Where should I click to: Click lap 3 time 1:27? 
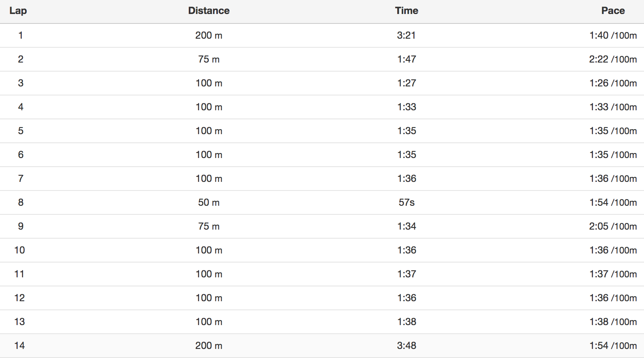407,83
